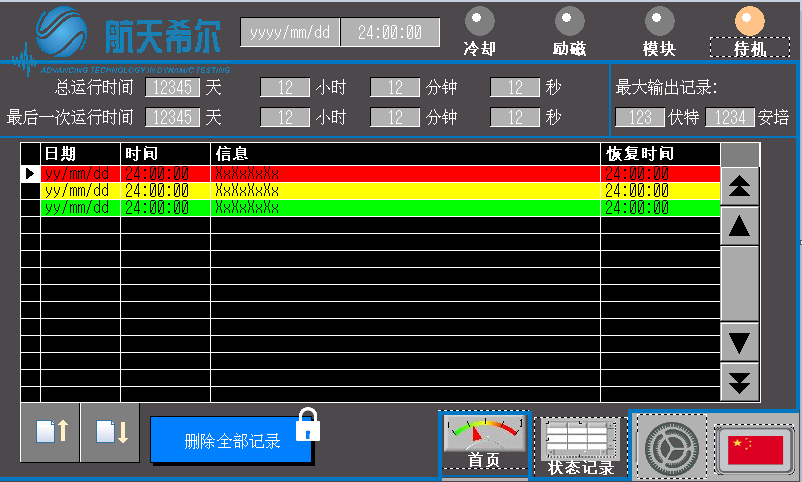Click the page down-arrow import icon
This screenshot has height=482, width=802.
pos(110,433)
